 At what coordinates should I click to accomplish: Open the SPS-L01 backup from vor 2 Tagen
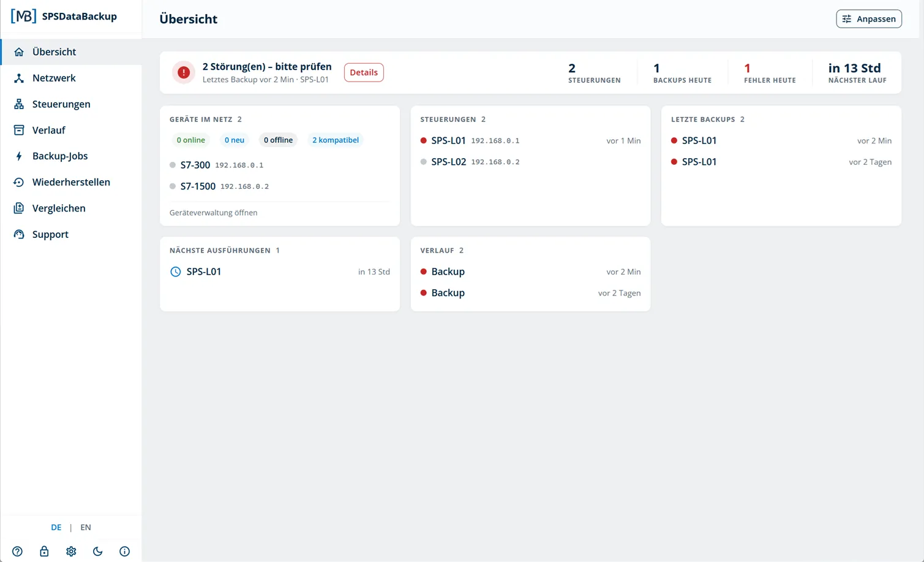(781, 162)
